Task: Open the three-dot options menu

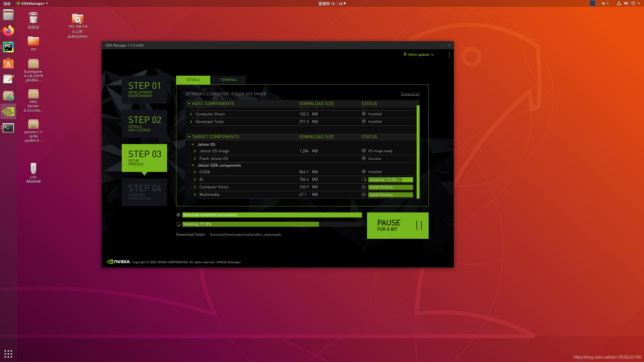Action: point(450,55)
